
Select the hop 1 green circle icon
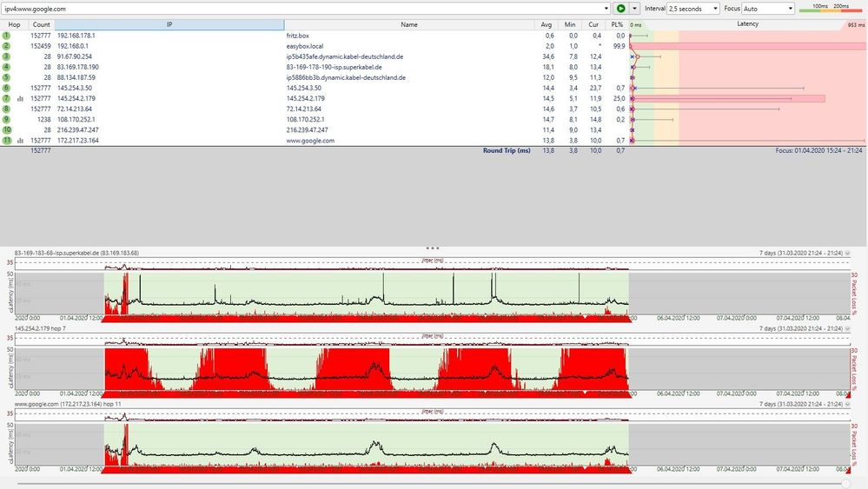pos(7,36)
